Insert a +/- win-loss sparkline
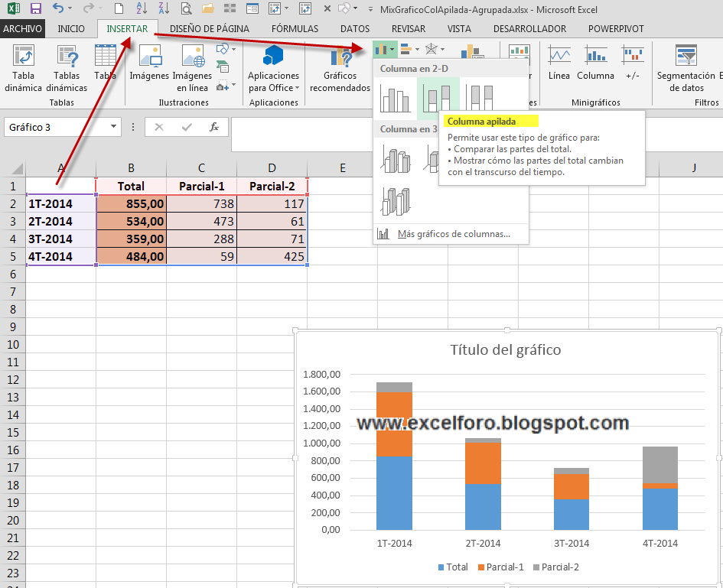 click(x=633, y=63)
